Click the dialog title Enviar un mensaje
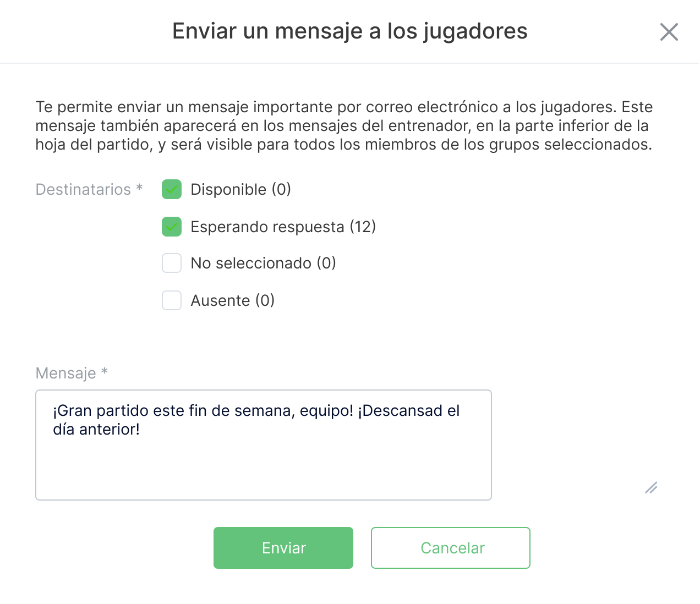This screenshot has width=700, height=604. [350, 31]
